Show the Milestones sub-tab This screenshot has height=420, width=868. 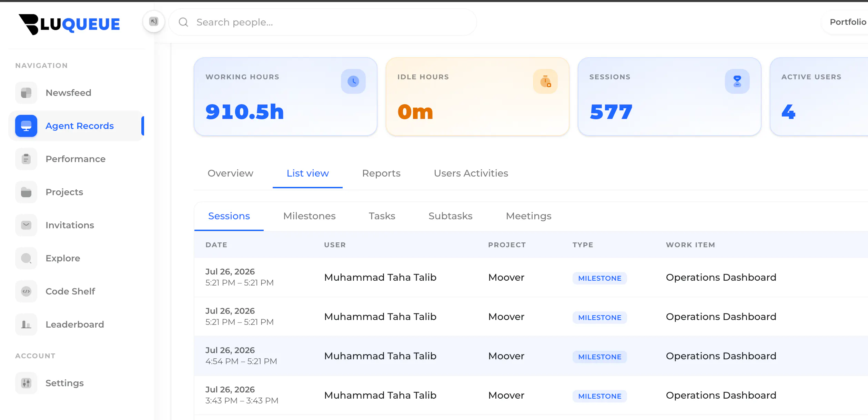point(309,216)
